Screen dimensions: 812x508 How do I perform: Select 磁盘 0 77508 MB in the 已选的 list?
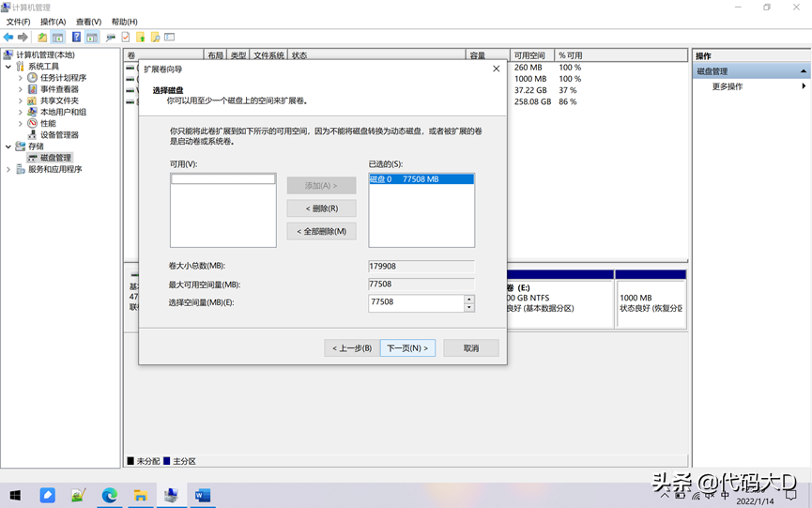point(421,178)
